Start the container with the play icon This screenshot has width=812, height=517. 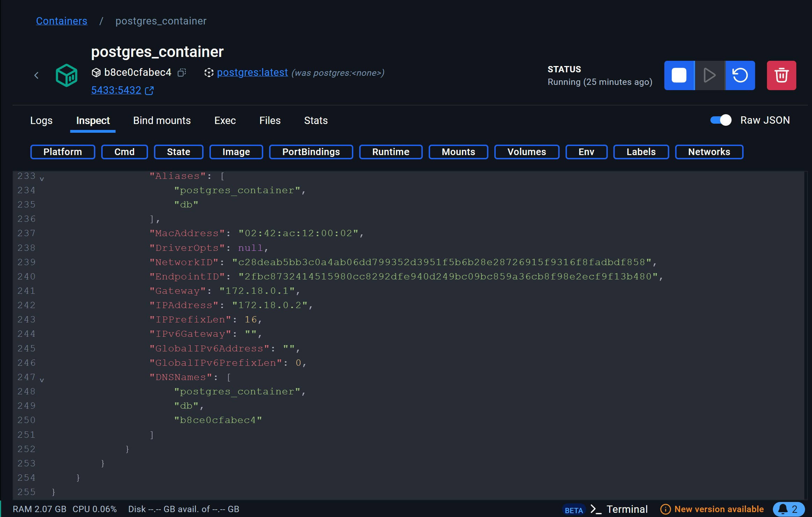pos(709,75)
